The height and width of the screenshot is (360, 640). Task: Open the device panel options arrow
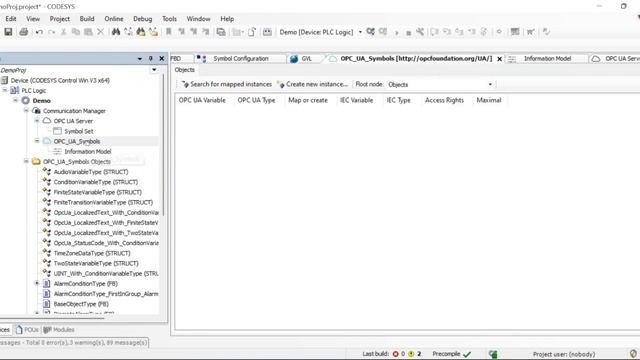point(140,59)
